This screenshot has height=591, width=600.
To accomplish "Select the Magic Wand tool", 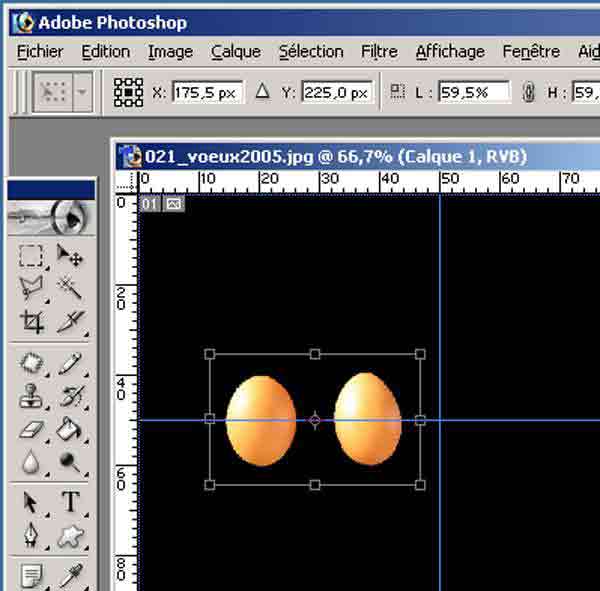I will pyautogui.click(x=70, y=288).
